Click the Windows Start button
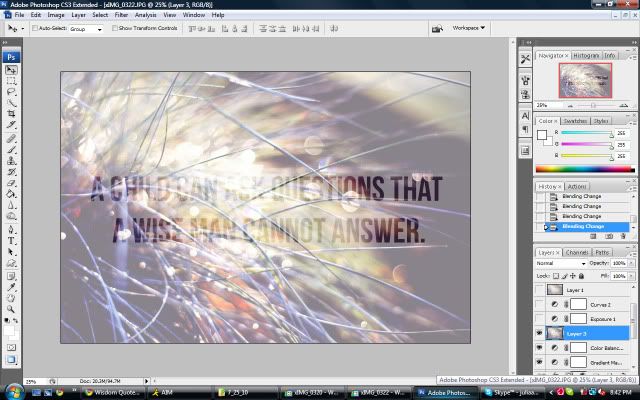 click(x=13, y=392)
